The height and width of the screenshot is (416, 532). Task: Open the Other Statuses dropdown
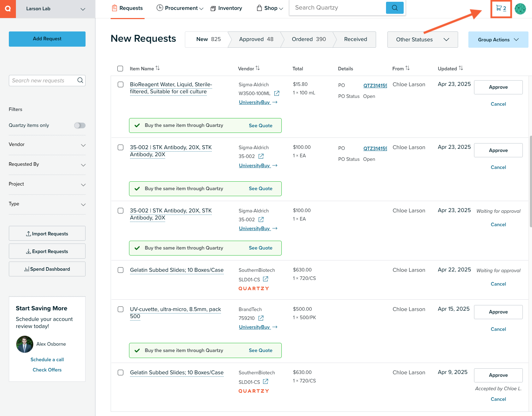(422, 40)
